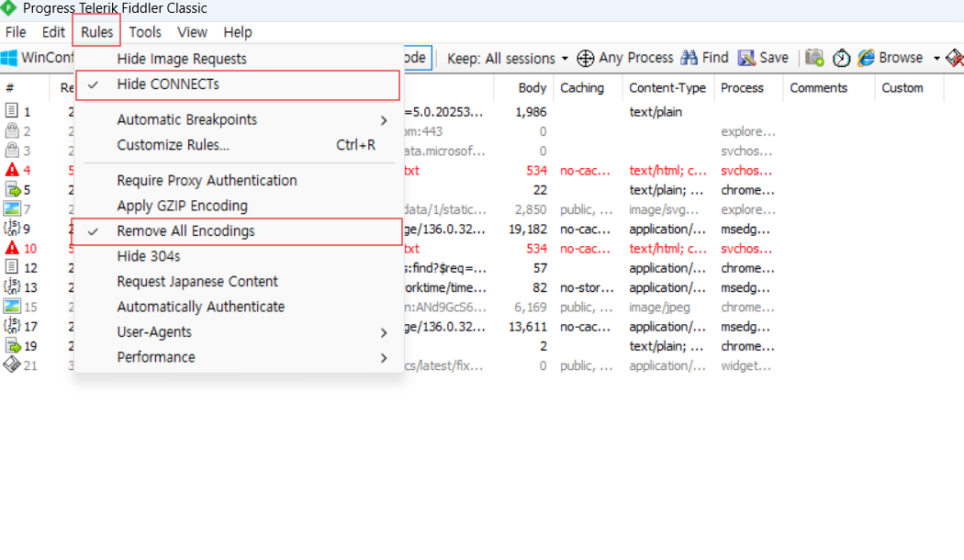Image resolution: width=964 pixels, height=560 pixels.
Task: Open the Help menu
Action: pos(237,32)
